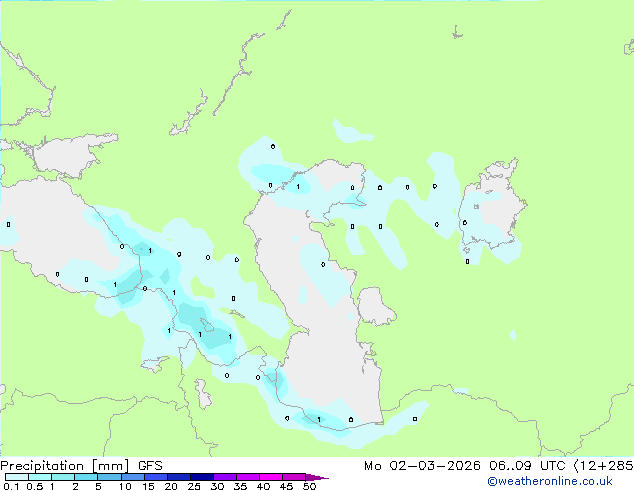Click the 1–2 mm legend swatch

[x=63, y=477]
